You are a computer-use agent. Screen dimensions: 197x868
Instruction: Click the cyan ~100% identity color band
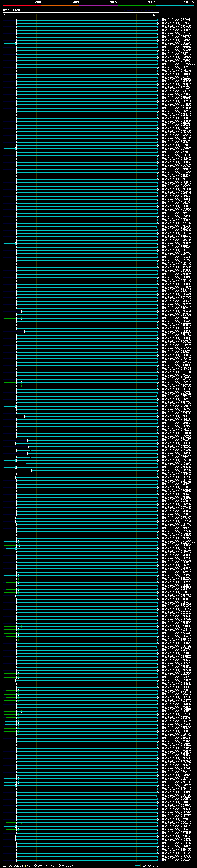pos(175,6)
